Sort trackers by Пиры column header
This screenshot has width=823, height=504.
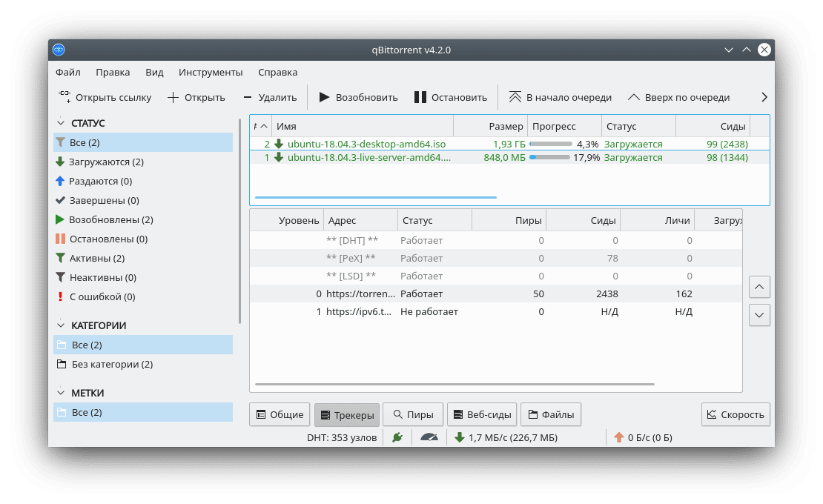(x=509, y=220)
